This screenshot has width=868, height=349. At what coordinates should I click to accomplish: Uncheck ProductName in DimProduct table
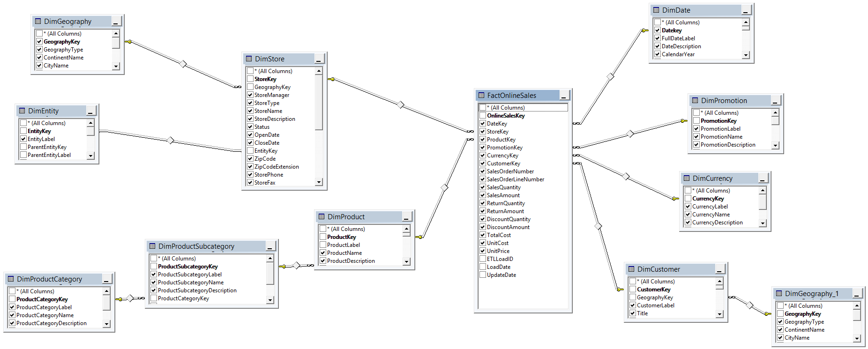(x=323, y=252)
